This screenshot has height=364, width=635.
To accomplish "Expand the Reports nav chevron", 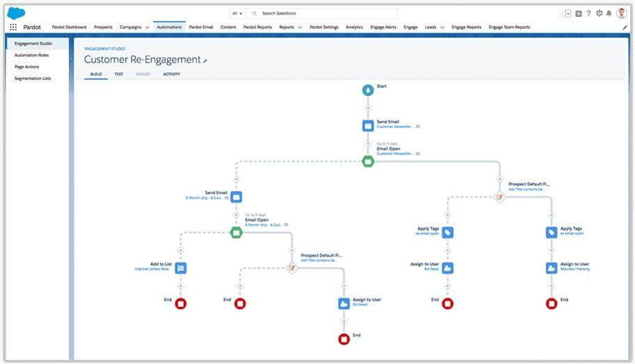I will coord(300,28).
